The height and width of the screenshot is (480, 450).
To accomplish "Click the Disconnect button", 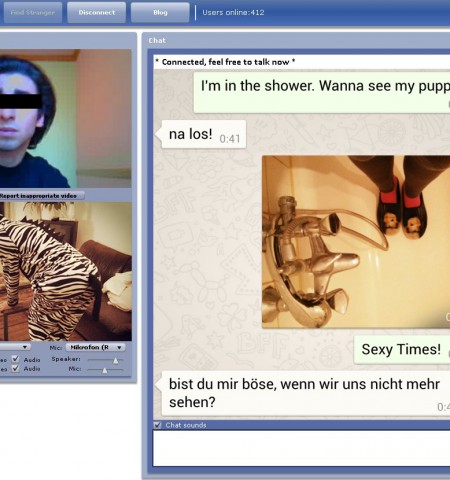I will pos(97,13).
